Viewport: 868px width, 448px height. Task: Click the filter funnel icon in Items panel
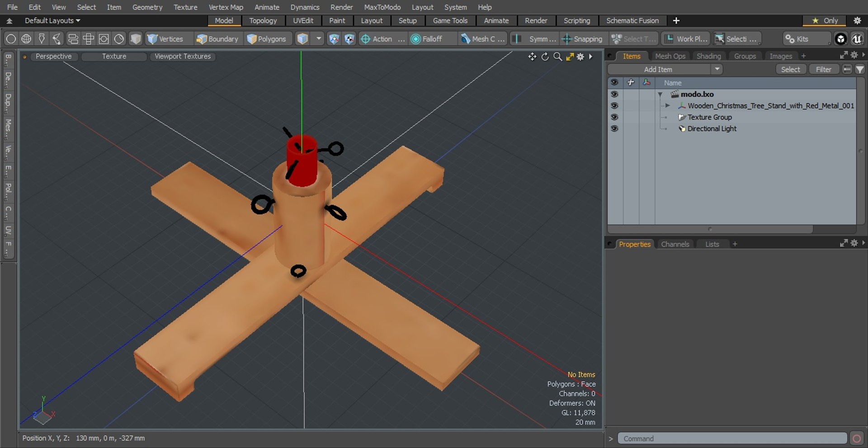(859, 69)
